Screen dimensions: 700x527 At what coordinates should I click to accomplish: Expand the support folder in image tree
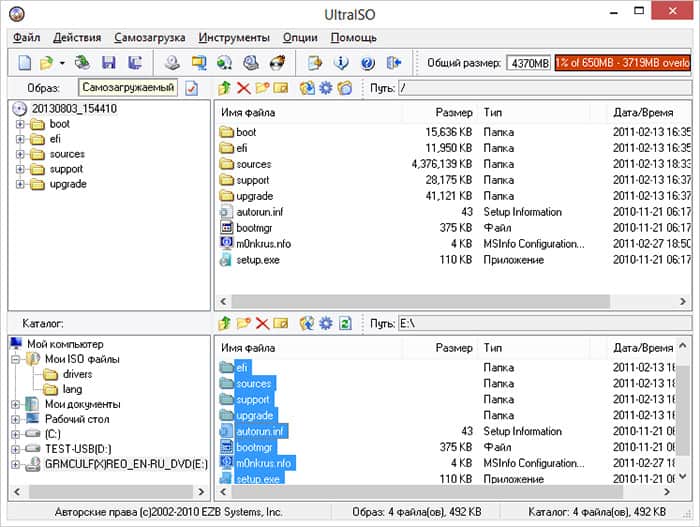[20, 169]
